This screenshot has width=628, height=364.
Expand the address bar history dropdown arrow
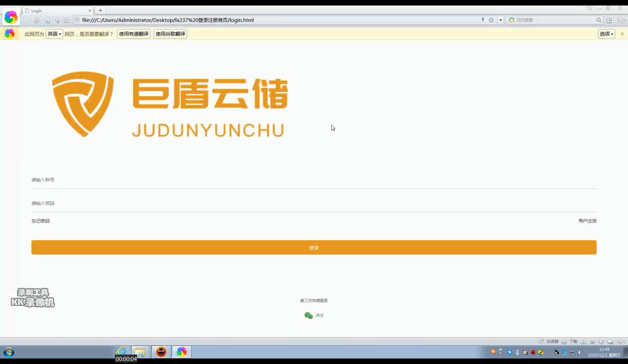point(501,20)
